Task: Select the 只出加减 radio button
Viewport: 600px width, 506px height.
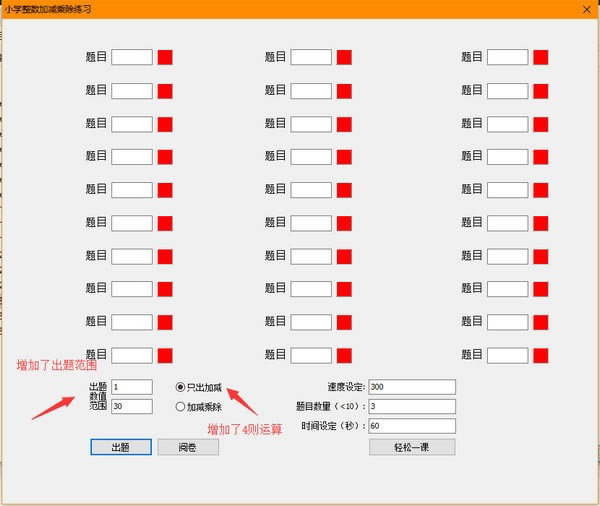Action: pyautogui.click(x=180, y=387)
